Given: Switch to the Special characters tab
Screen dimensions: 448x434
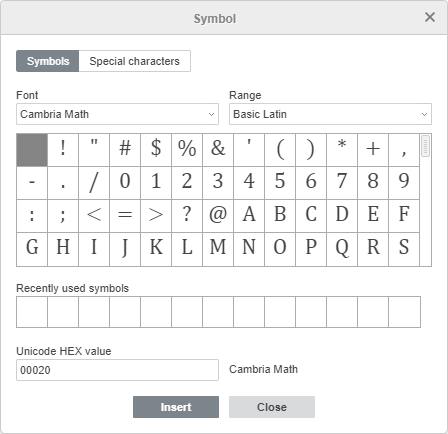Looking at the screenshot, I should (135, 61).
